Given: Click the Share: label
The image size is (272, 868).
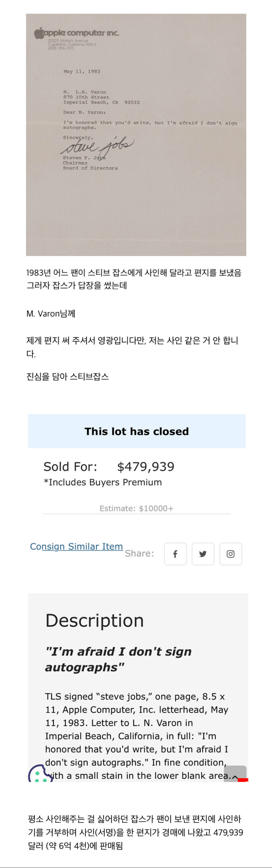Looking at the screenshot, I should pos(139,553).
